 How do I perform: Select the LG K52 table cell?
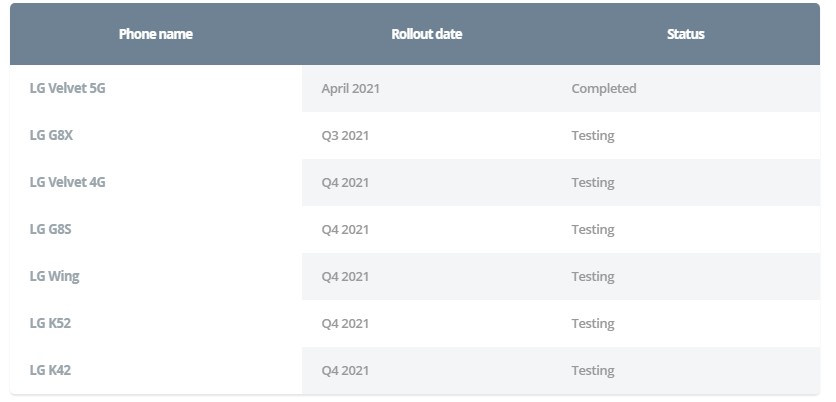50,323
